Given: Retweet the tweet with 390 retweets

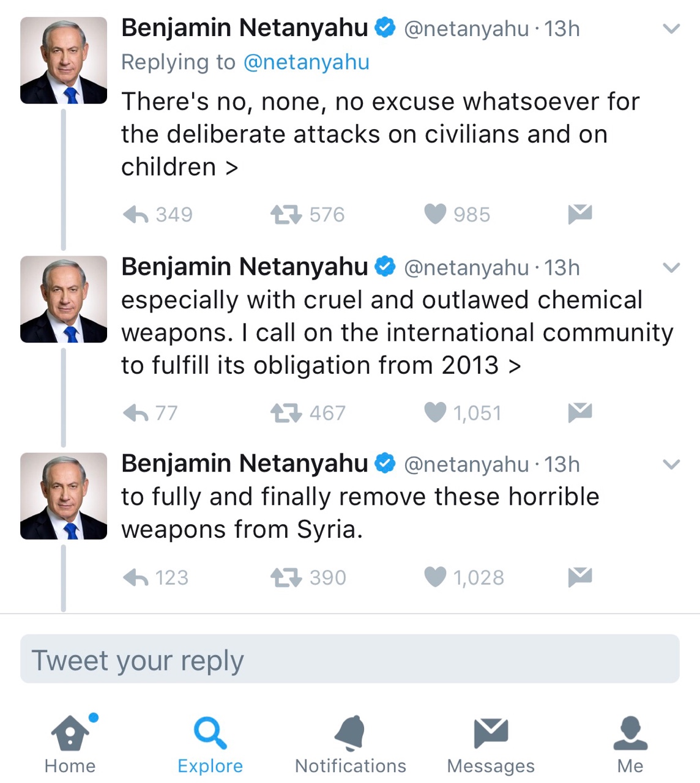Looking at the screenshot, I should pyautogui.click(x=286, y=577).
